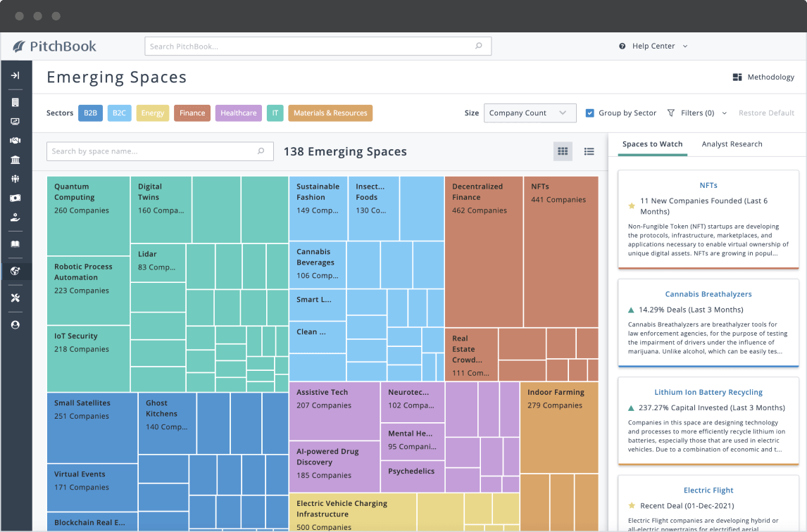
Task: Select the Digital Twins tile
Action: [x=161, y=210]
